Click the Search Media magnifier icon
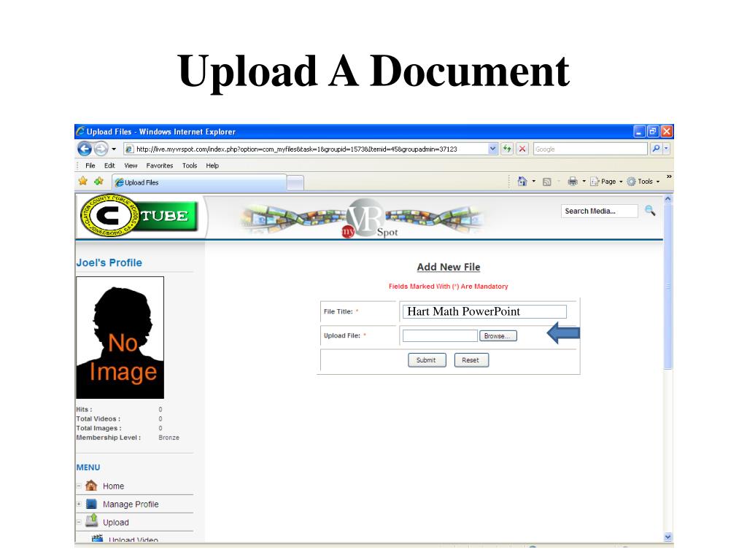 pos(650,211)
